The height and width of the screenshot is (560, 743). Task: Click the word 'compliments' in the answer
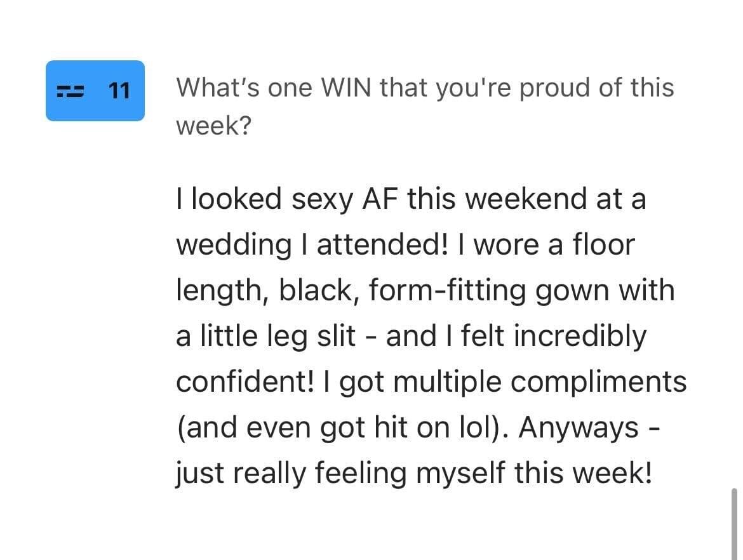click(599, 383)
